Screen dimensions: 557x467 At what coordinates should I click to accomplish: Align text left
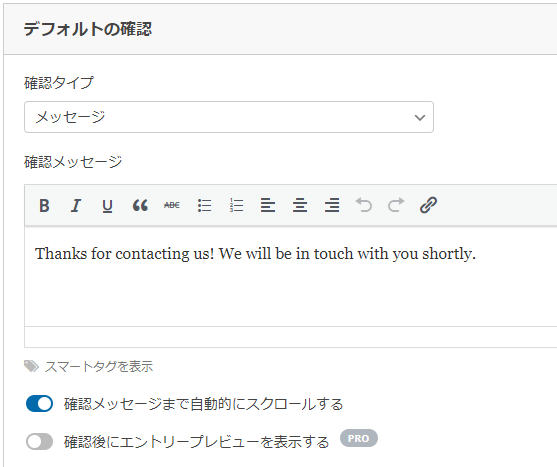pos(268,205)
